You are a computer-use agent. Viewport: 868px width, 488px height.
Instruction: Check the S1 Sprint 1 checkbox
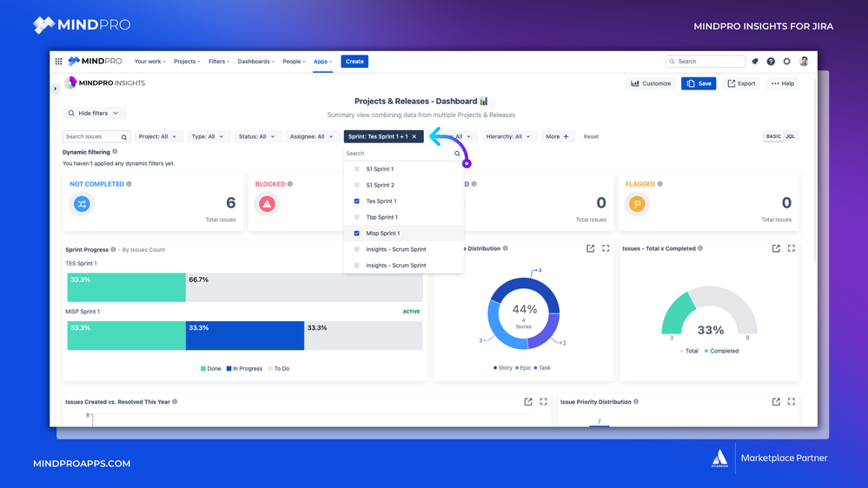point(356,169)
